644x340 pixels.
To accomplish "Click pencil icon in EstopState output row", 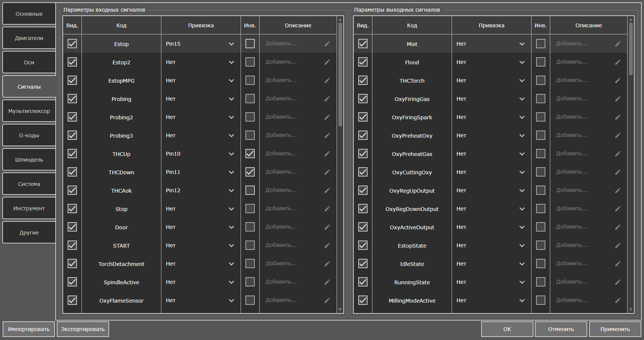I will click(x=617, y=245).
